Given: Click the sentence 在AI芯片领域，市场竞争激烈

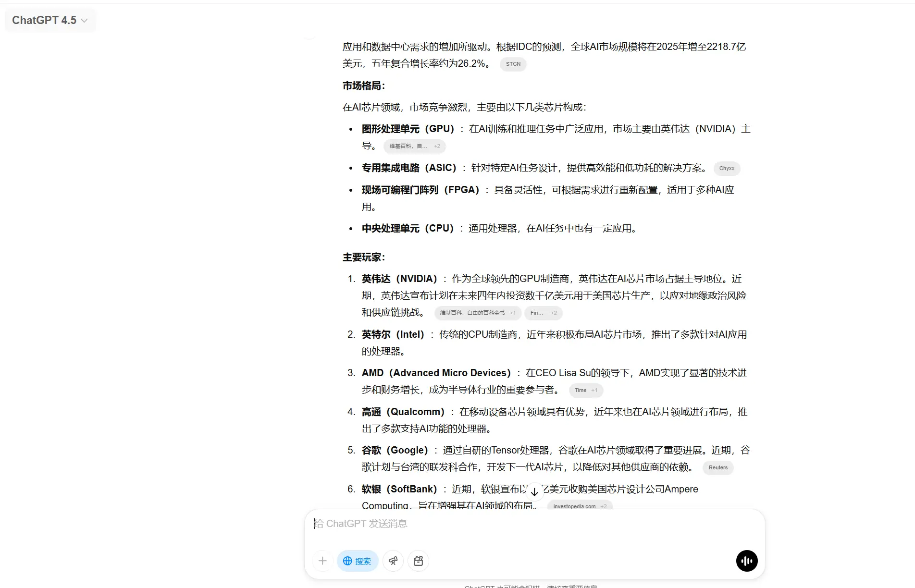Looking at the screenshot, I should pos(405,108).
